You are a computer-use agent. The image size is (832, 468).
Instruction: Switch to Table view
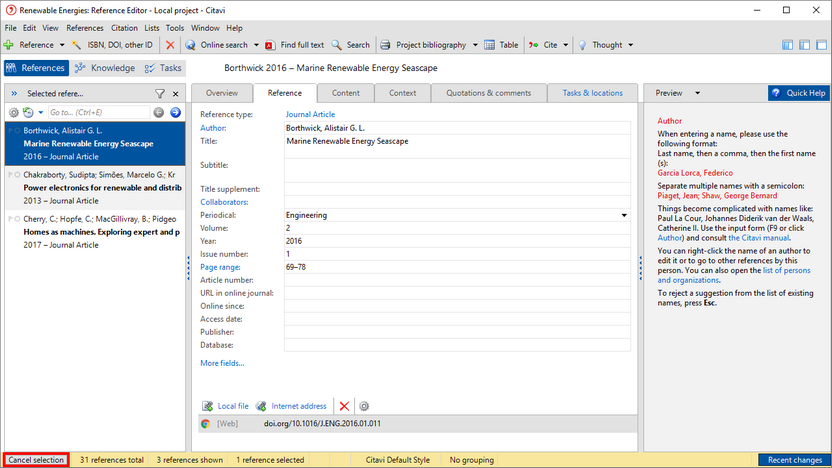pyautogui.click(x=501, y=45)
